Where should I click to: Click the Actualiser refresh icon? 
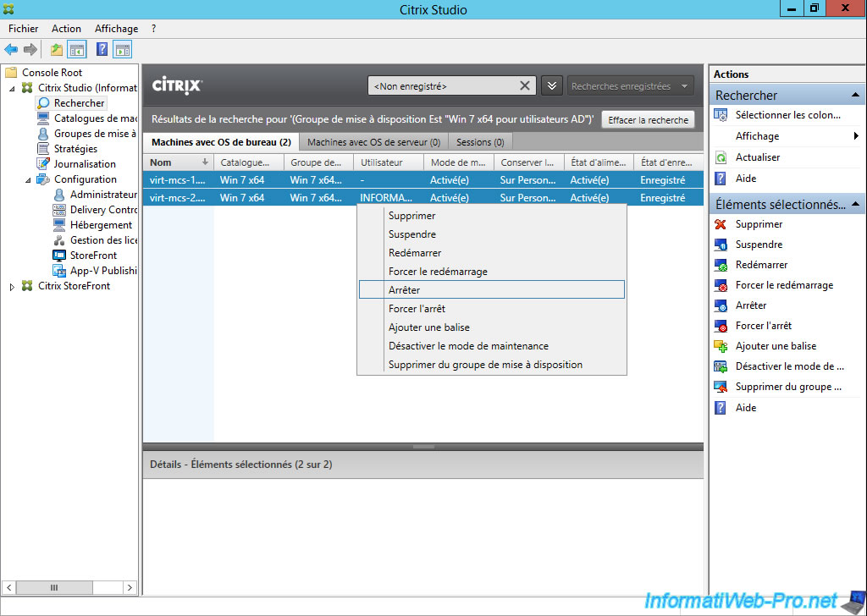point(721,157)
